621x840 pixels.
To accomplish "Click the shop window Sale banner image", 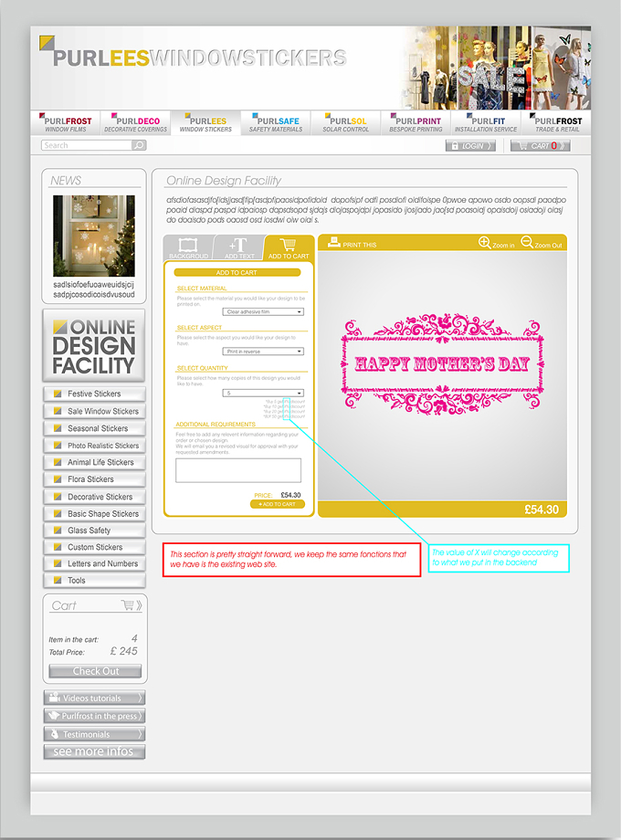I will point(495,68).
